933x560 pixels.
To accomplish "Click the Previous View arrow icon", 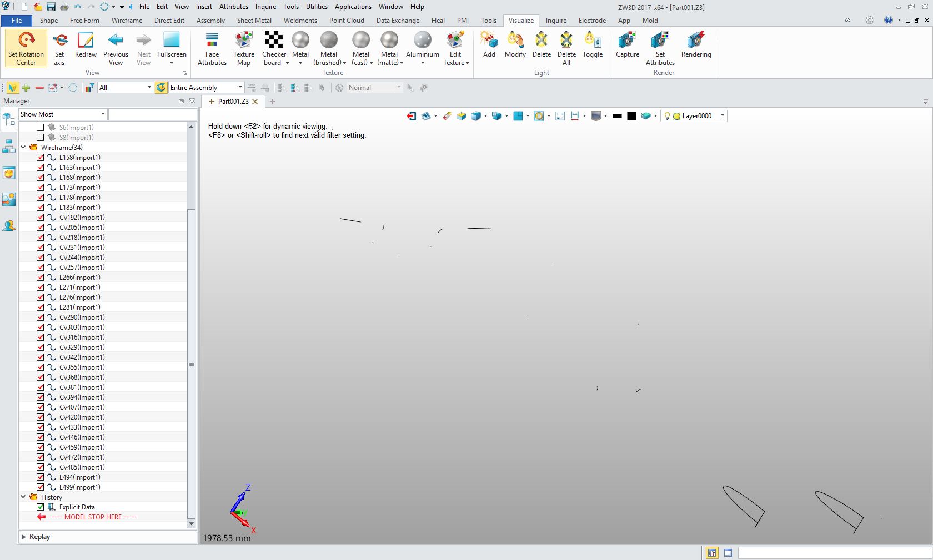I will click(x=116, y=40).
